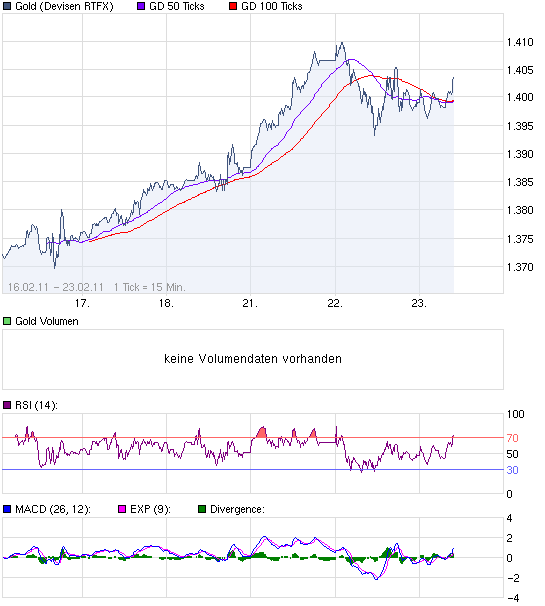This screenshot has width=545, height=606.
Task: Click the 1.385 price axis label
Action: click(x=520, y=182)
